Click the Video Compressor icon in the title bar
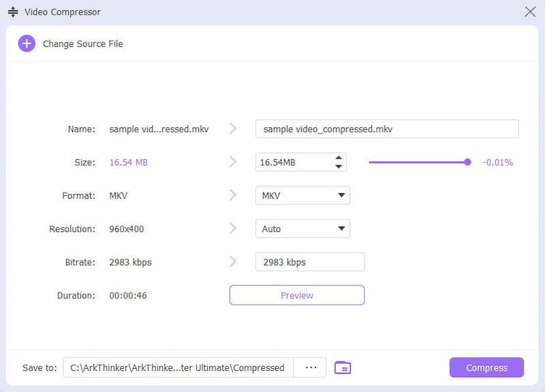The width and height of the screenshot is (545, 392). point(12,12)
